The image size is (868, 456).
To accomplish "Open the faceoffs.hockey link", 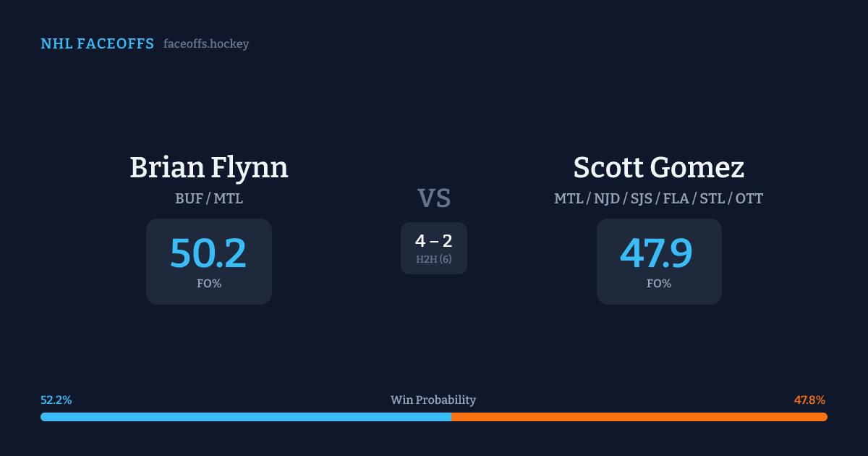I will 206,44.
